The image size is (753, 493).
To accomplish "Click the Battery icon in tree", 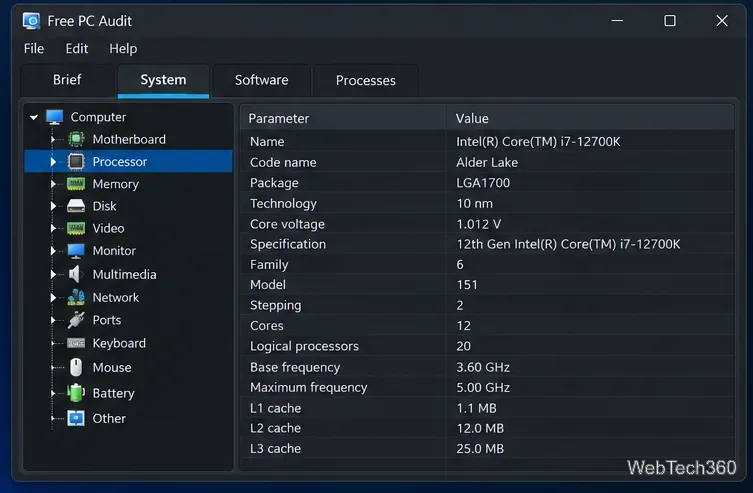I will click(x=76, y=393).
